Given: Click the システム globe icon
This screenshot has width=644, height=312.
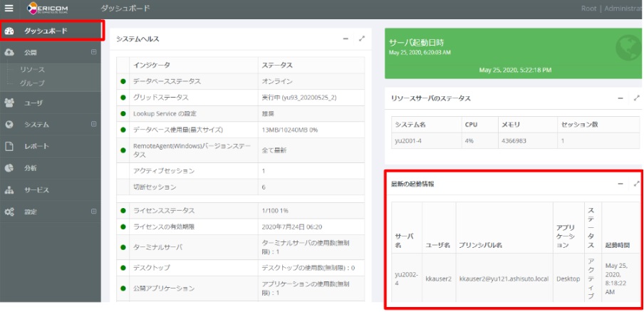Looking at the screenshot, I should click(9, 125).
